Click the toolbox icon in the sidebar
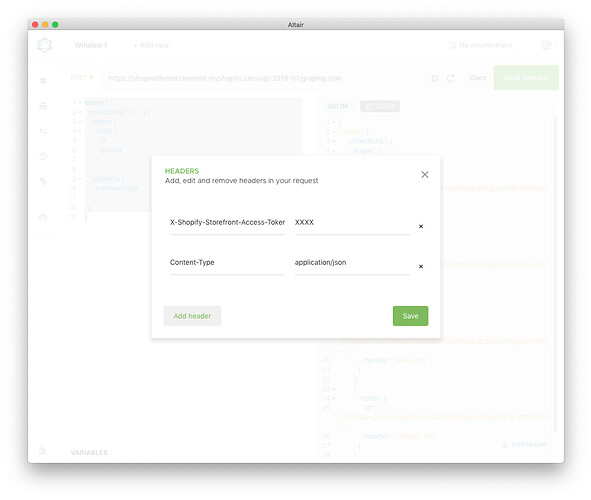This screenshot has height=500, width=591. (x=43, y=106)
